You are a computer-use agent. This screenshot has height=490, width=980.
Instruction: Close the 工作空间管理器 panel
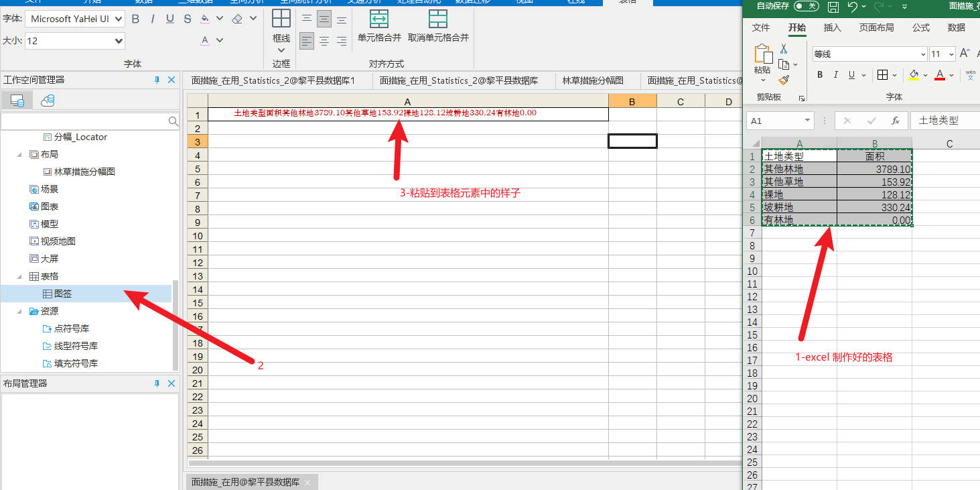point(171,80)
